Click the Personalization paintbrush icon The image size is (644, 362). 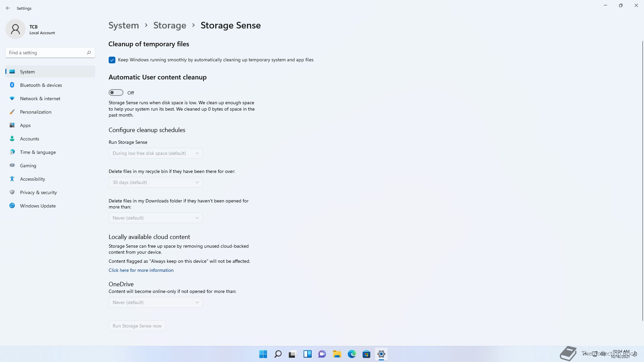12,112
